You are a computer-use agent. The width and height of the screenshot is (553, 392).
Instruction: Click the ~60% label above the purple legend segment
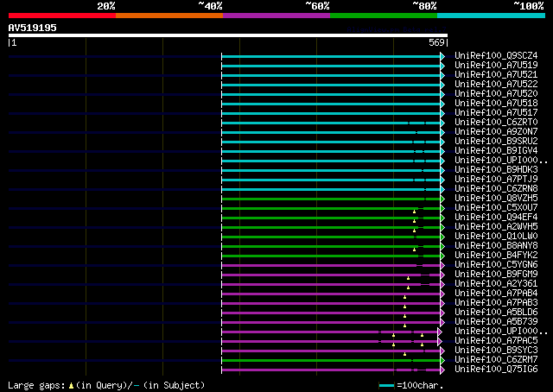click(317, 6)
